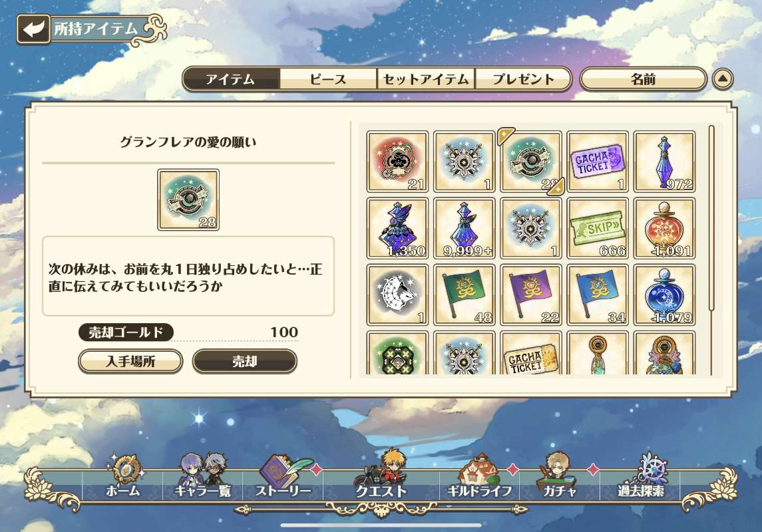Switch to the ピース tab
This screenshot has width=762, height=532.
click(x=328, y=78)
